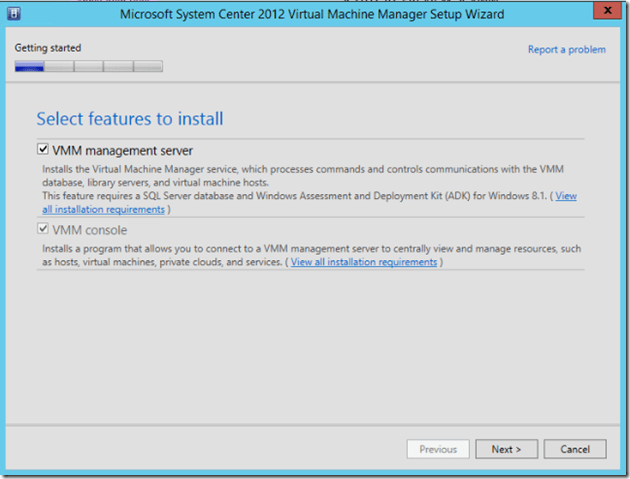Click the Getting started step label

tap(48, 48)
